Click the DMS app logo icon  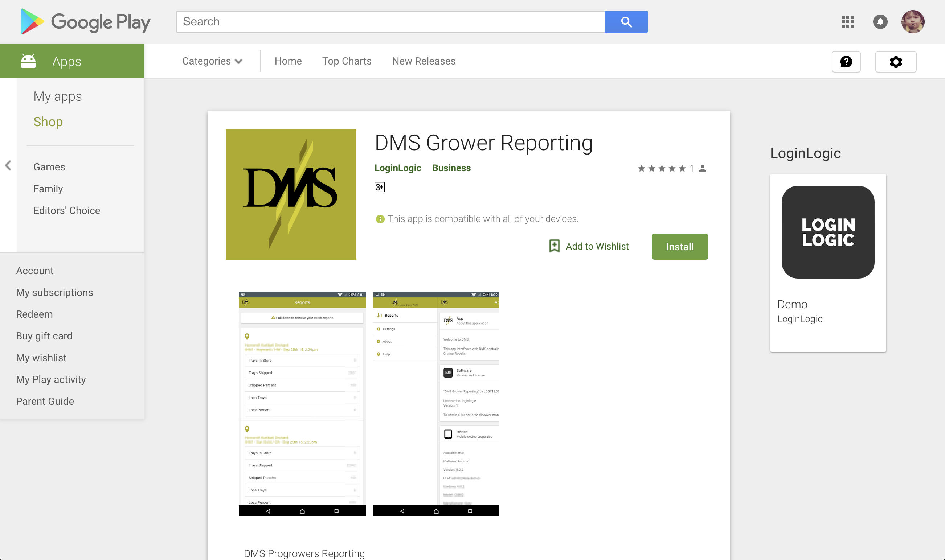click(x=291, y=194)
